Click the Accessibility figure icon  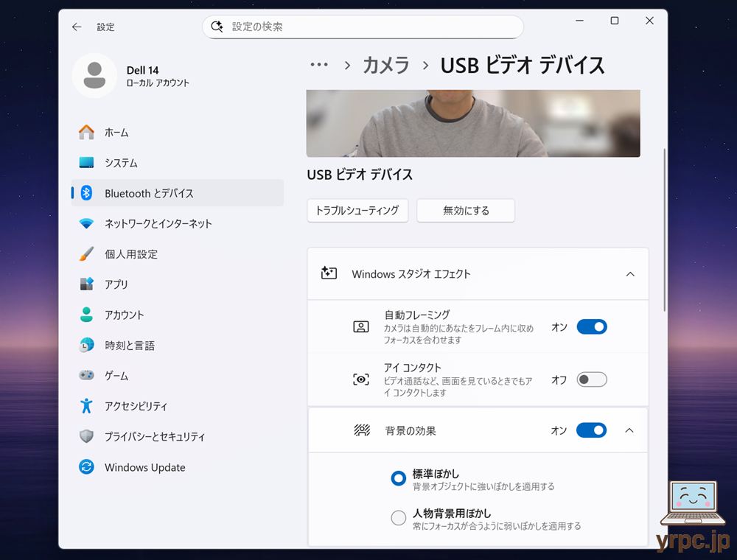(x=86, y=406)
